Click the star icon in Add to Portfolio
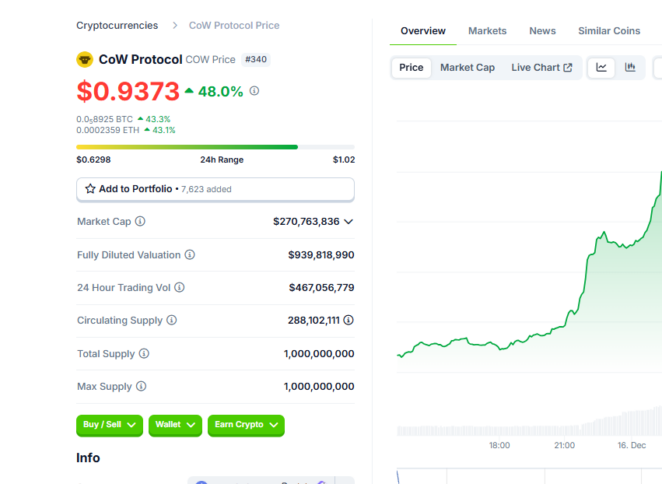The image size is (662, 484). (x=90, y=189)
